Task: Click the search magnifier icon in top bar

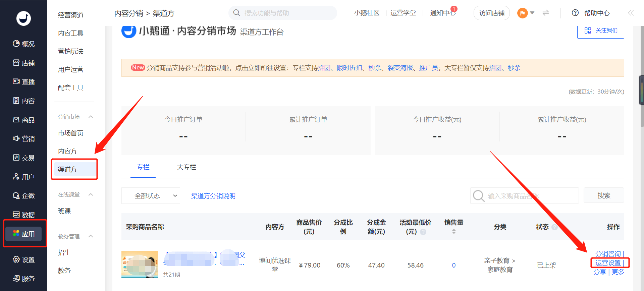Action: click(x=236, y=13)
